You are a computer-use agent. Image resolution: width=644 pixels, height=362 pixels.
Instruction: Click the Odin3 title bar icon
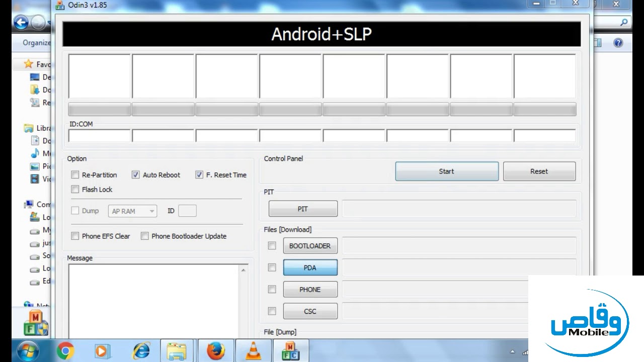click(60, 5)
